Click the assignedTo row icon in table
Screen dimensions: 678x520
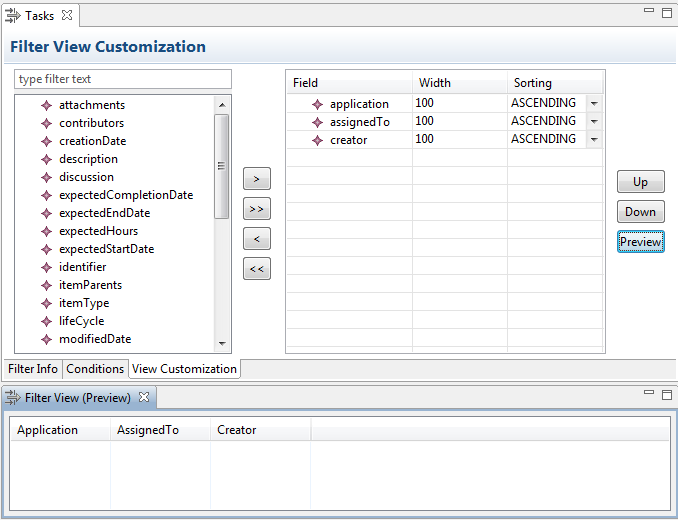click(x=317, y=122)
